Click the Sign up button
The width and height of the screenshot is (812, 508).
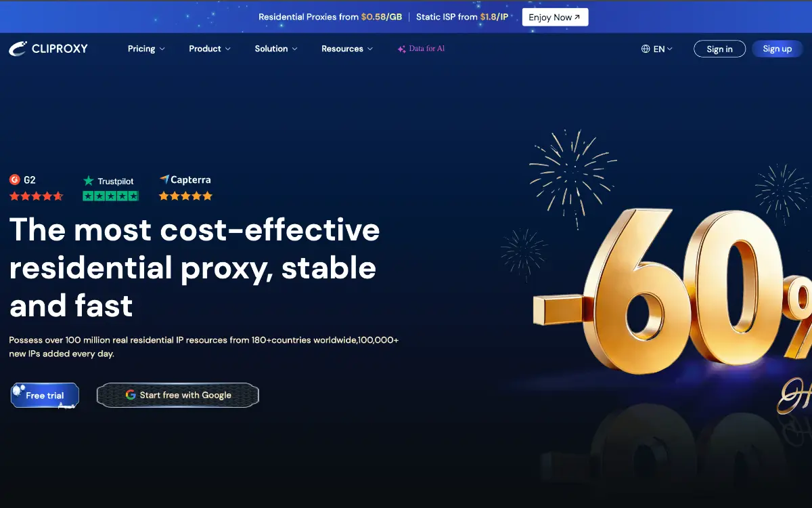point(777,49)
